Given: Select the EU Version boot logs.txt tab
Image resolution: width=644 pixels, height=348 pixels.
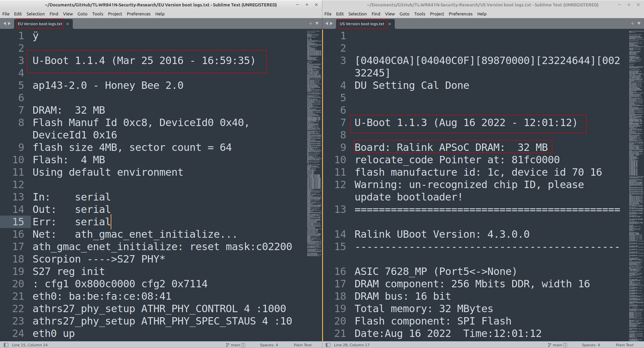Looking at the screenshot, I should click(40, 24).
